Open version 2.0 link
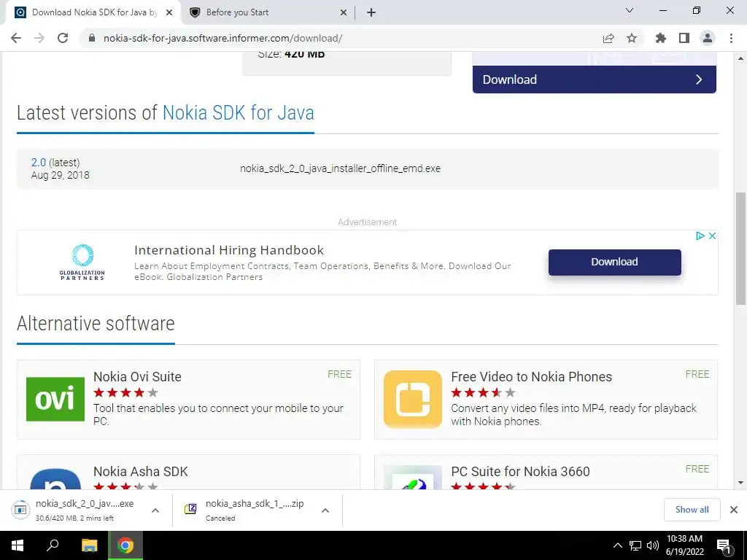 [39, 163]
